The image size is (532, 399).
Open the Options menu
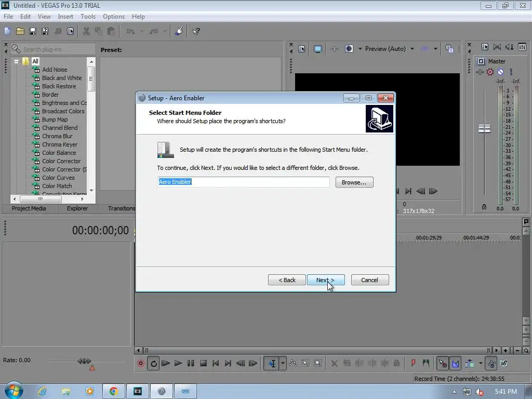pos(114,16)
